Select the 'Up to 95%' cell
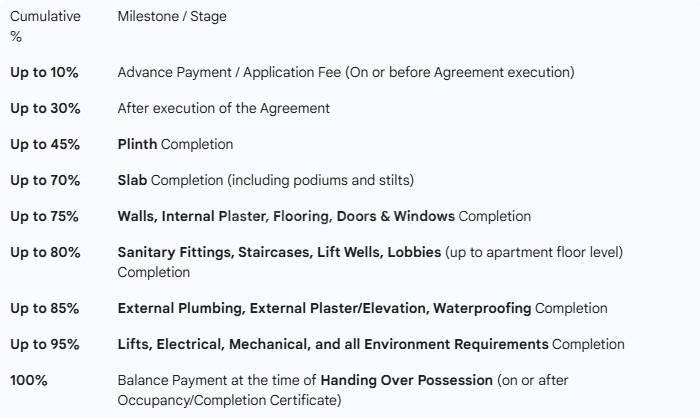Image resolution: width=700 pixels, height=420 pixels. pyautogui.click(x=45, y=344)
